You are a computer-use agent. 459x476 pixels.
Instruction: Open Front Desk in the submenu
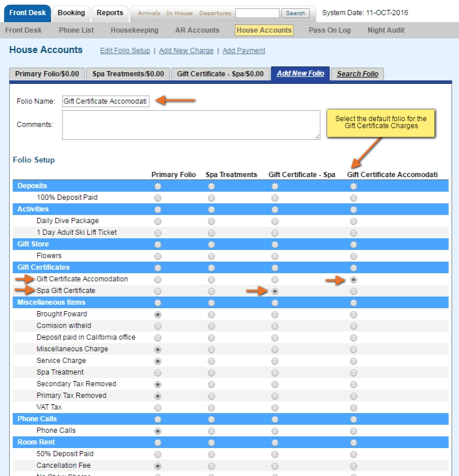click(23, 30)
